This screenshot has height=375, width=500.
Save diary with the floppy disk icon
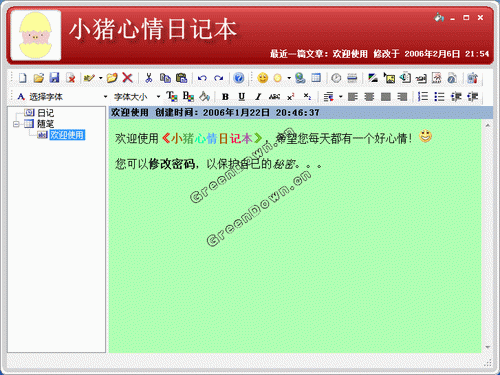pos(54,78)
